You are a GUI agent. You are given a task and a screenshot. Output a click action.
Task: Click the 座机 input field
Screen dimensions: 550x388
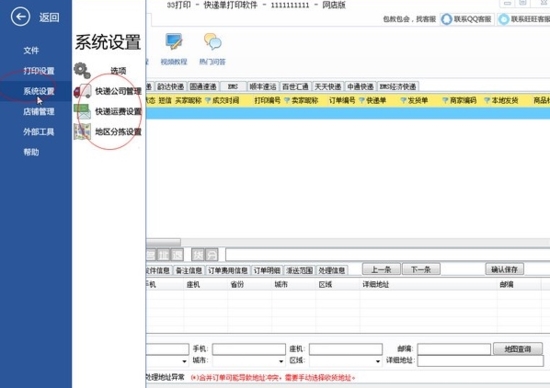(346, 349)
